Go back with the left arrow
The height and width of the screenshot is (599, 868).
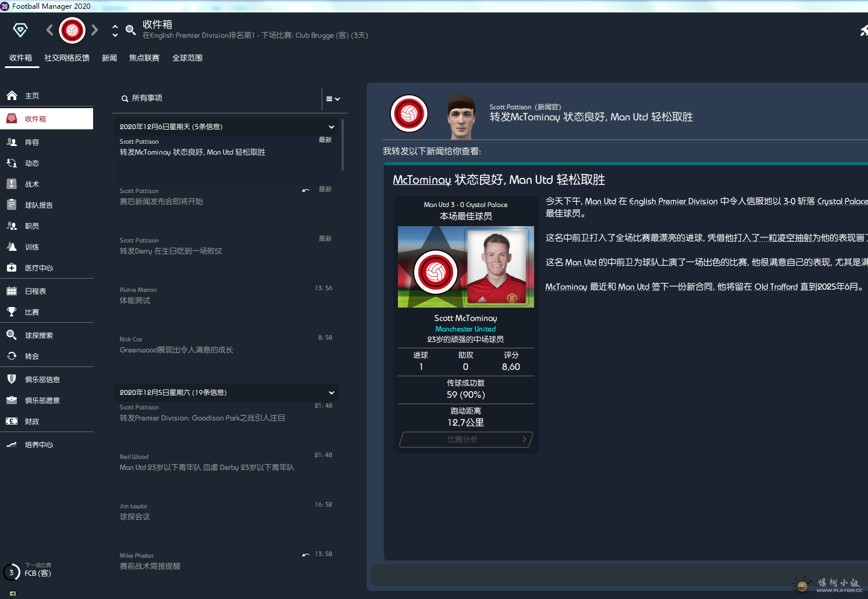[x=49, y=30]
